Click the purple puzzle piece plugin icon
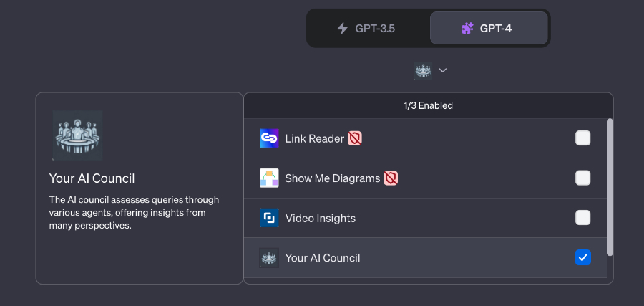 click(467, 29)
